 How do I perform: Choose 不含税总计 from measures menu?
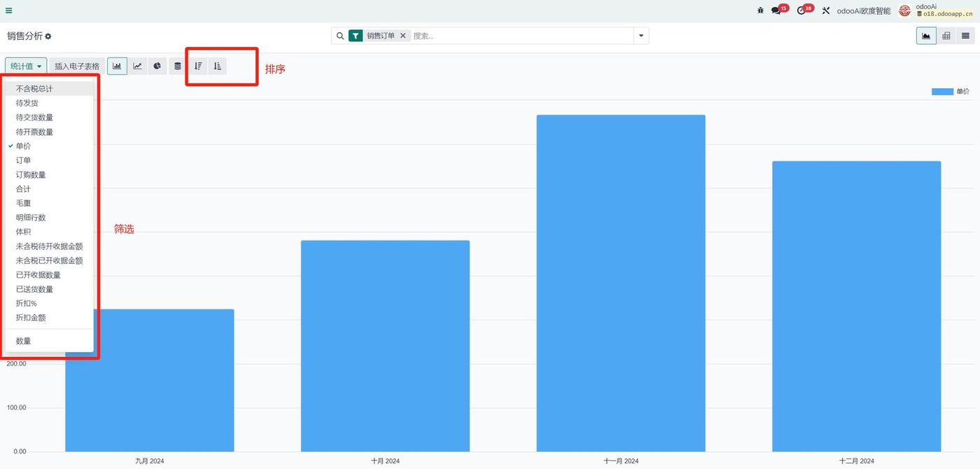[x=34, y=89]
